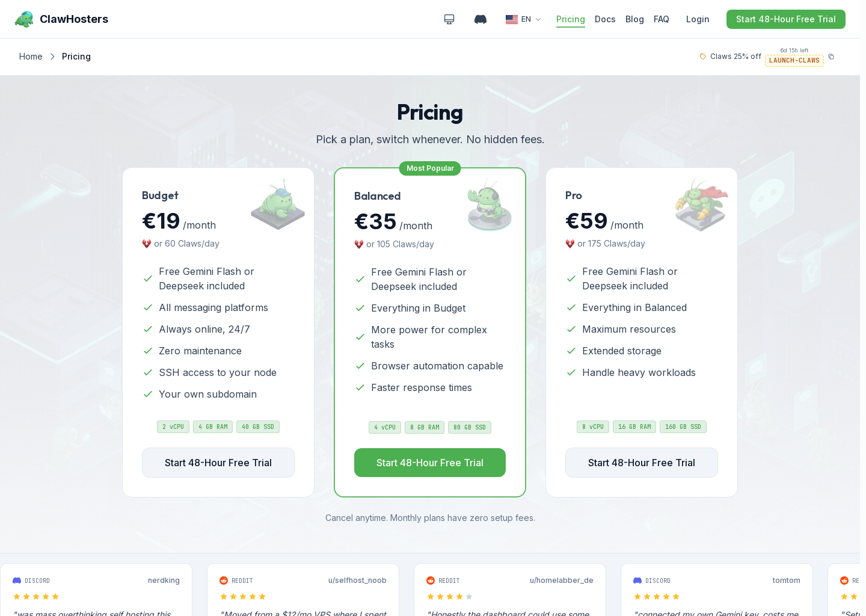This screenshot has height=616, width=866.
Task: Click the orange tag icon beside Claws 25% off
Action: point(703,57)
